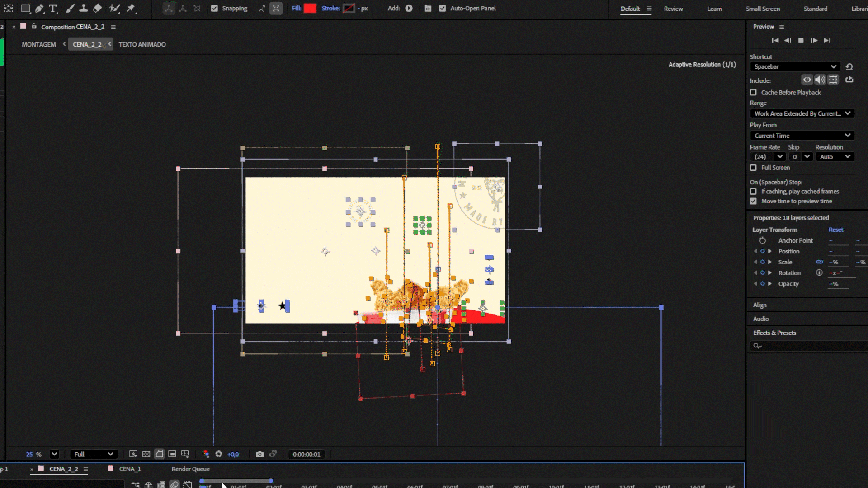Toggle the transparency grid icon
868x488 pixels.
click(146, 454)
